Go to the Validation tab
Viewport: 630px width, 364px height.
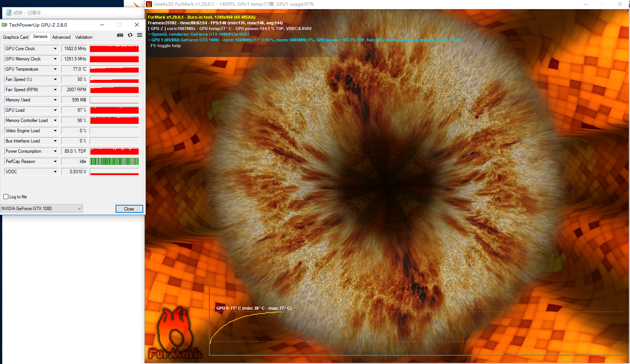point(84,37)
